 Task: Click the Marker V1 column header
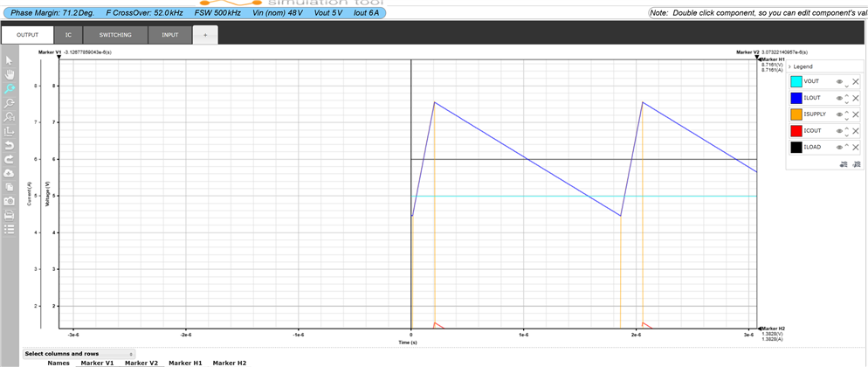98,364
